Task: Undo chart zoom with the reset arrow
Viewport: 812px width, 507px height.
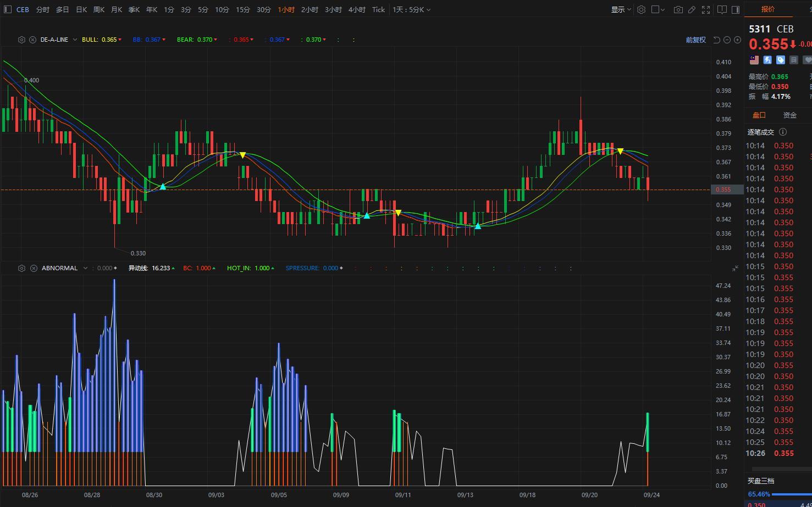Action: (716, 40)
